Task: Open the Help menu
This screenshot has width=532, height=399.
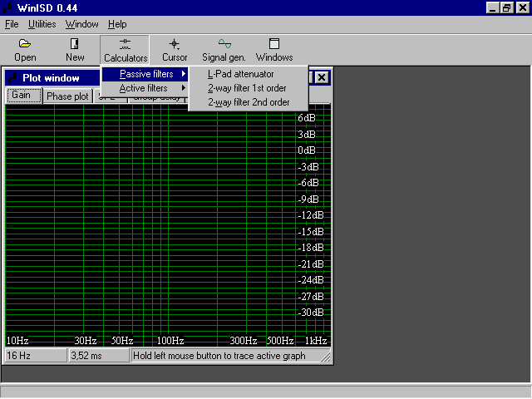Action: click(x=117, y=24)
